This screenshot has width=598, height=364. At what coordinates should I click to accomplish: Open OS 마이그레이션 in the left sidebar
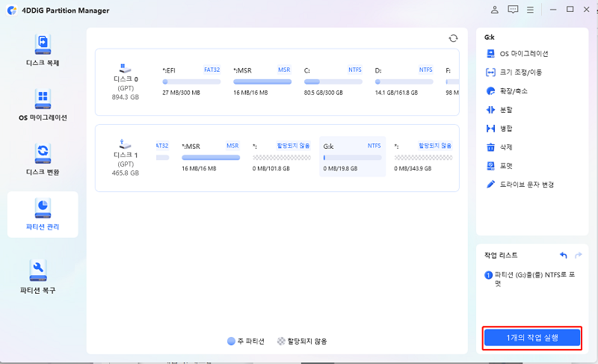click(x=43, y=105)
